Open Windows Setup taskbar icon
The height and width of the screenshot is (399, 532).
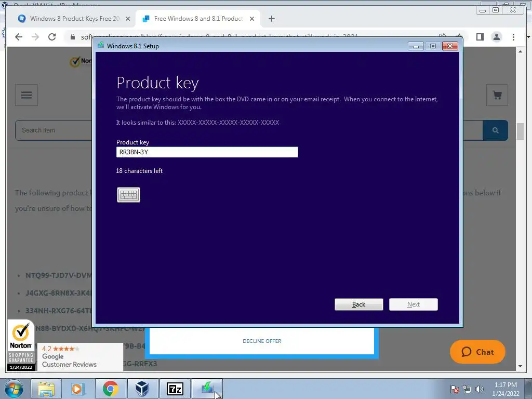[207, 389]
